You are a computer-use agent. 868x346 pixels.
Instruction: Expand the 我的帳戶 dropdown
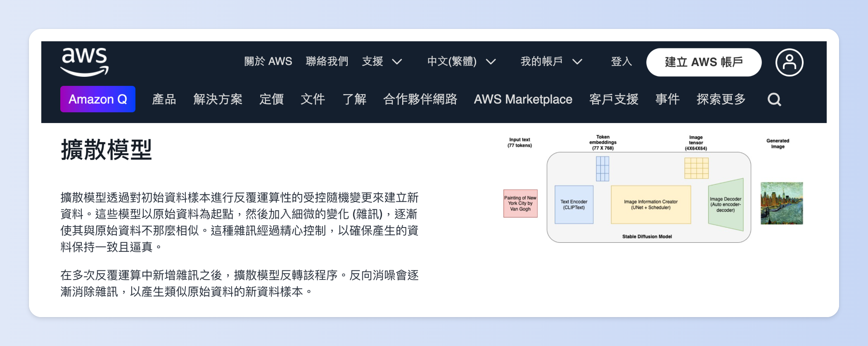point(551,62)
